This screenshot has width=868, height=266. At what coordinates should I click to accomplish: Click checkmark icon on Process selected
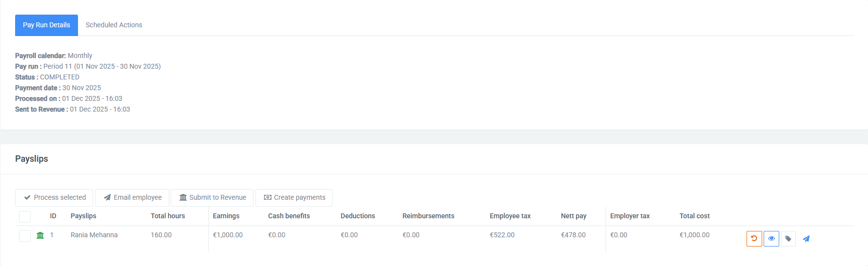click(27, 198)
